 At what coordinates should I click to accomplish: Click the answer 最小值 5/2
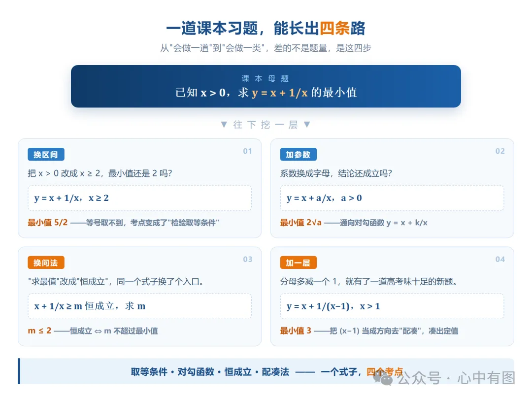[x=48, y=223]
